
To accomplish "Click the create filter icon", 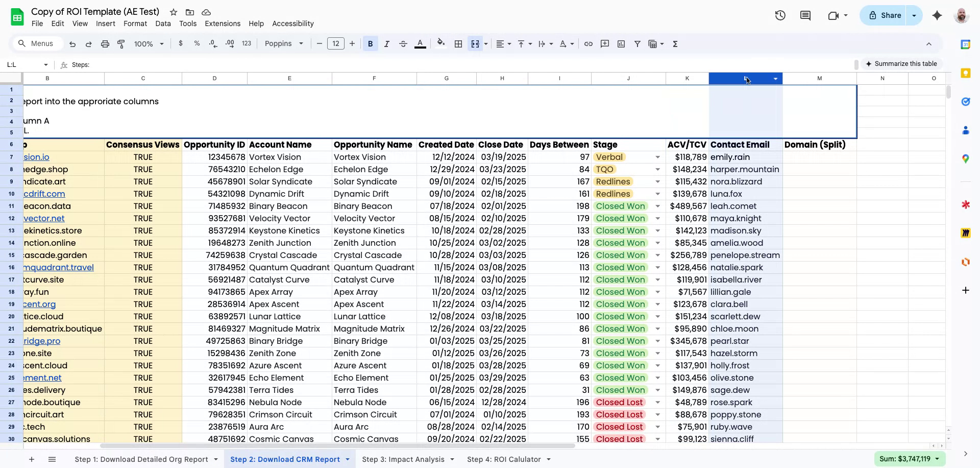I will click(x=637, y=44).
